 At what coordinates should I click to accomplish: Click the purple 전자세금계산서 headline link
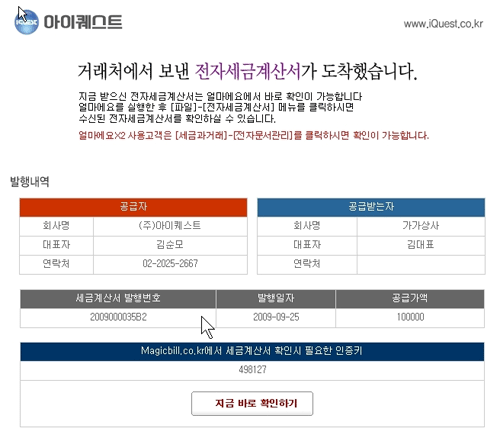tap(248, 71)
